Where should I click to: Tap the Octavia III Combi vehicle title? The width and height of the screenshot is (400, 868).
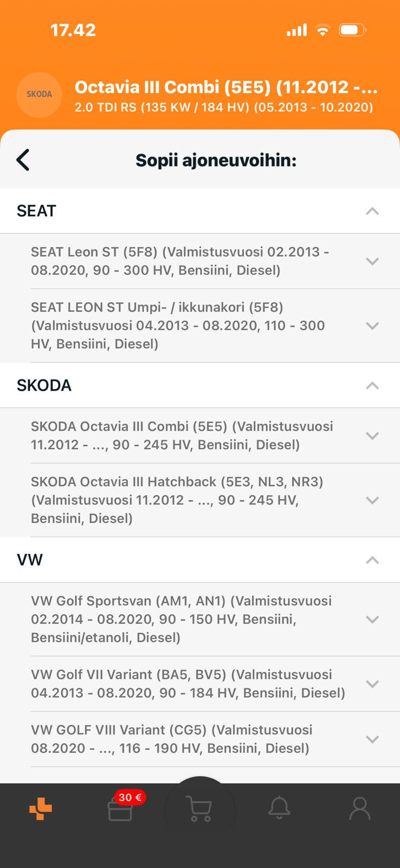(x=225, y=87)
